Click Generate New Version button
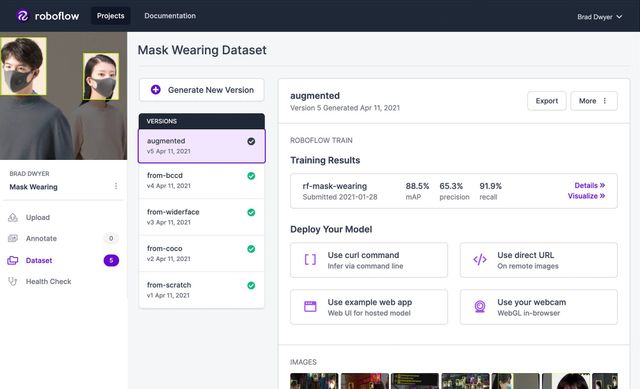The image size is (640, 389). point(202,90)
